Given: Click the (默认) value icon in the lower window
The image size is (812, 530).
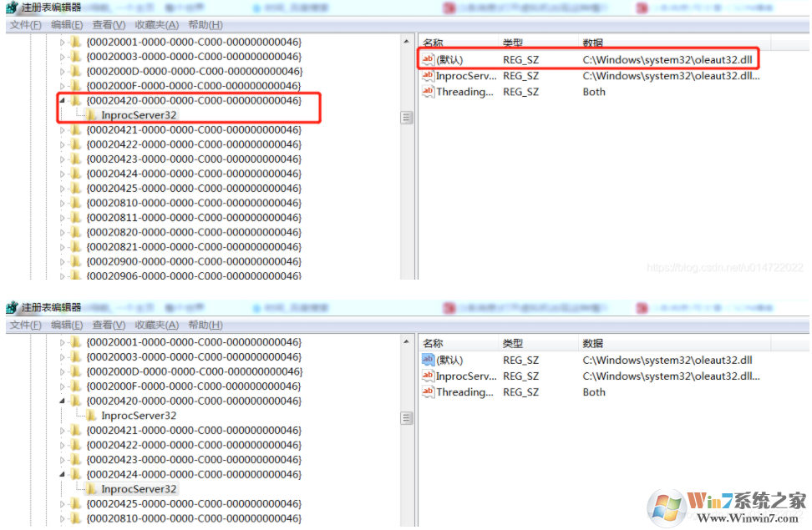Looking at the screenshot, I should click(x=428, y=360).
